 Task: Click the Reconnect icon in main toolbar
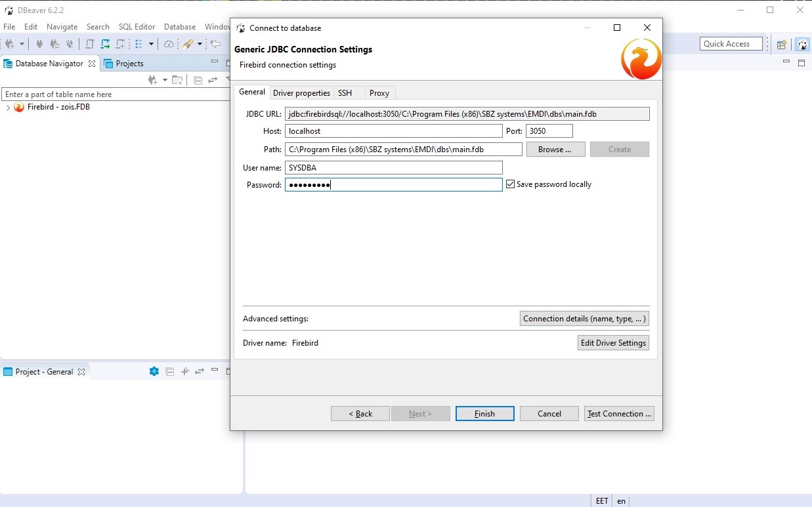point(54,44)
